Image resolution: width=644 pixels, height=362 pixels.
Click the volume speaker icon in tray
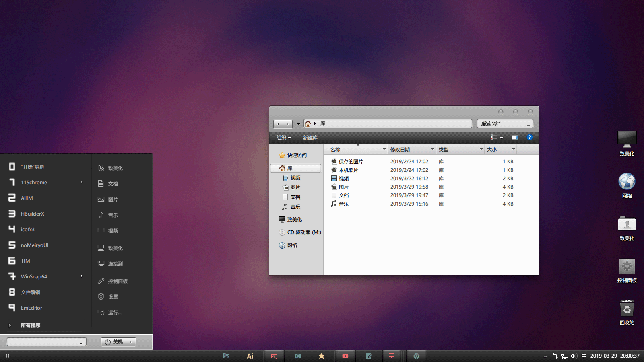coord(574,356)
